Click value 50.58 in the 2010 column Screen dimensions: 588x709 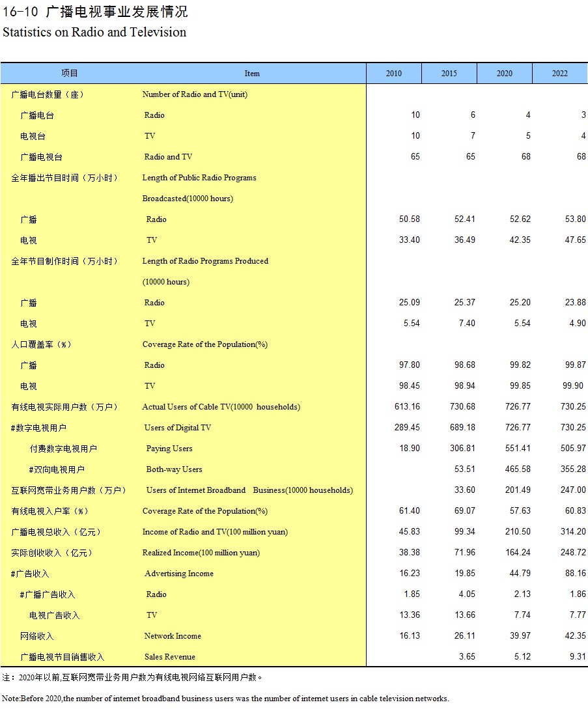point(410,219)
